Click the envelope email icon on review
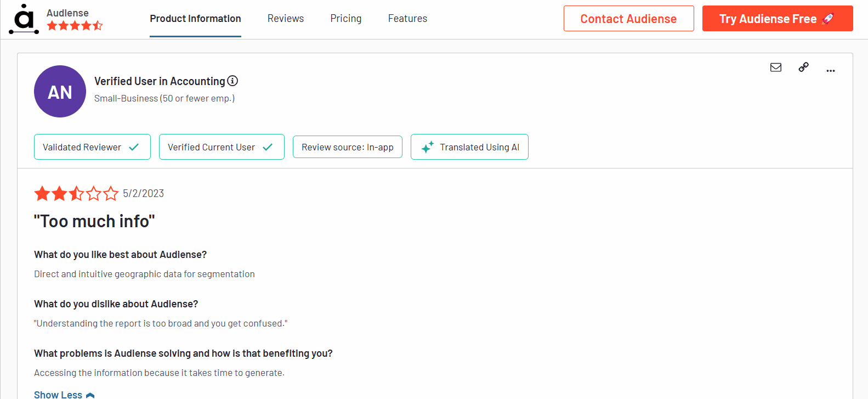This screenshot has height=399, width=868. 776,68
